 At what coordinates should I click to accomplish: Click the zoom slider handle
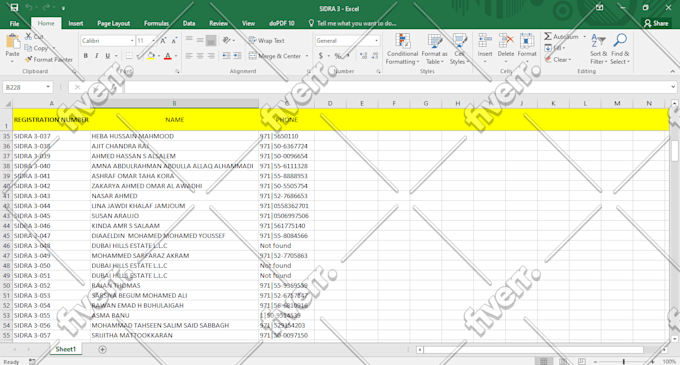click(624, 362)
